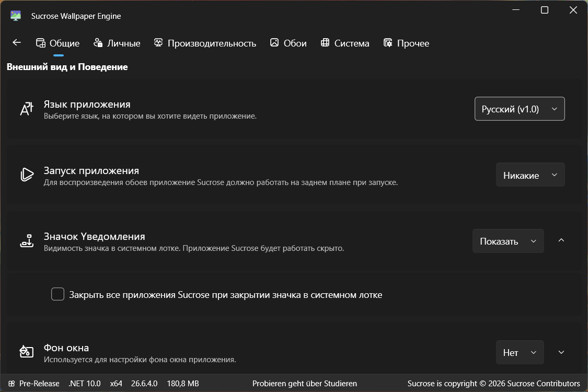The height and width of the screenshot is (392, 588).
Task: Open the Прочее tab
Action: click(x=406, y=43)
